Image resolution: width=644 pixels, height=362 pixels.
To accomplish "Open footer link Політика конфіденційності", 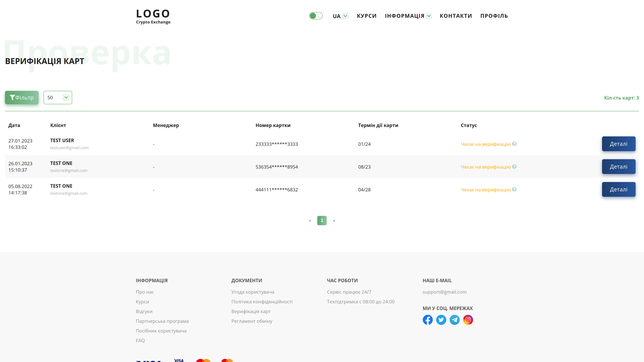I will [x=262, y=302].
